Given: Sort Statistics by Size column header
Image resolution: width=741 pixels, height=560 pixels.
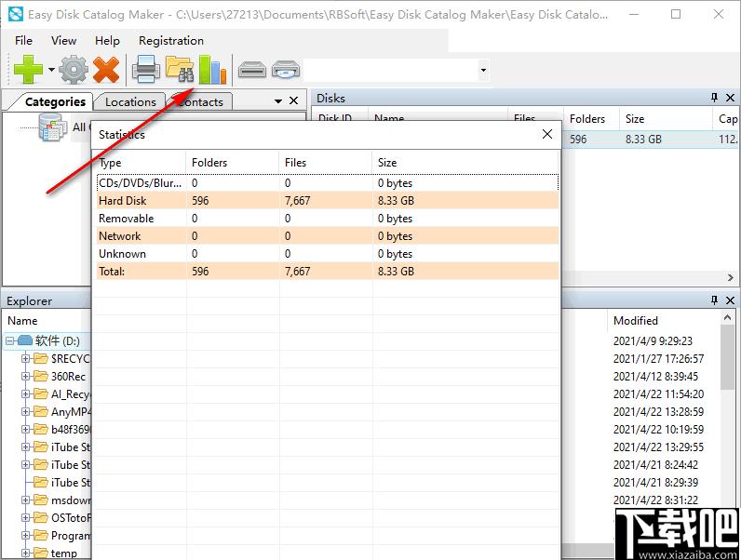Looking at the screenshot, I should coord(465,163).
